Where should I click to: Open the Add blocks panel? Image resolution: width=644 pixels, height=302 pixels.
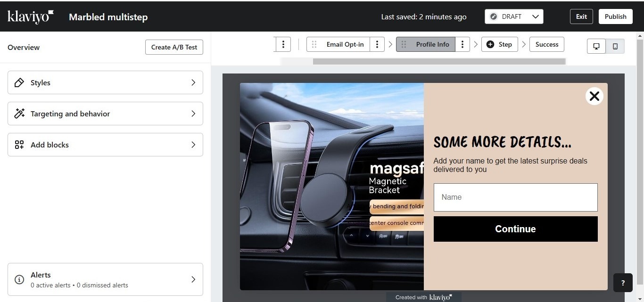[x=105, y=145]
